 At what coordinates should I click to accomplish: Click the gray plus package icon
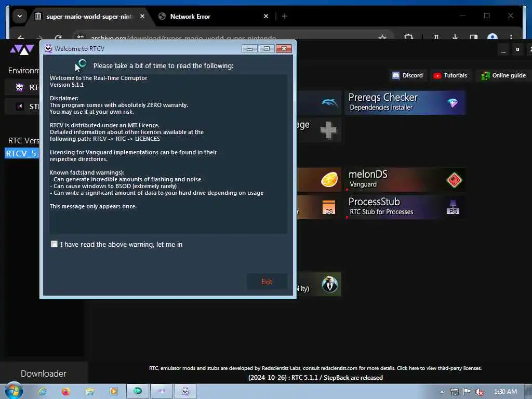[x=328, y=130]
